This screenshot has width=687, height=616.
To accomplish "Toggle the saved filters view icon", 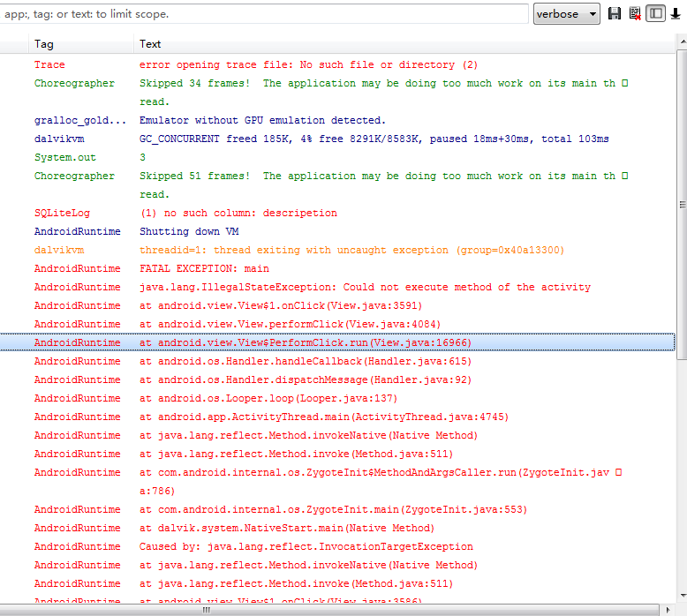I will point(655,13).
